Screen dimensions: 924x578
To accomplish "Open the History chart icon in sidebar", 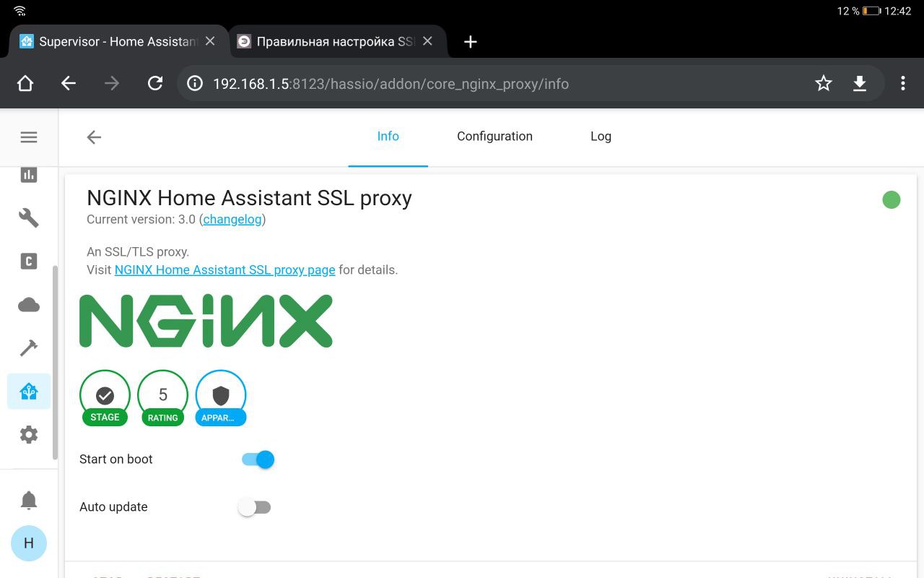I will pos(29,175).
